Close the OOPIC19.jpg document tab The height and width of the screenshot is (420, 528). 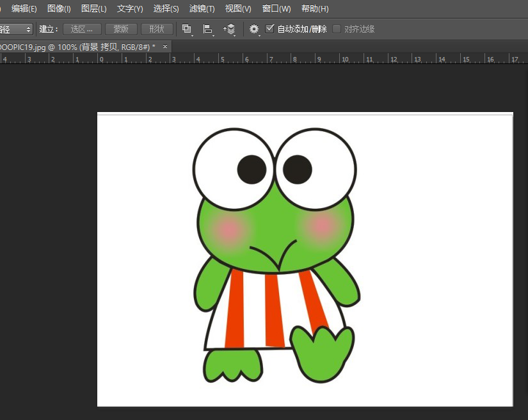(x=165, y=47)
